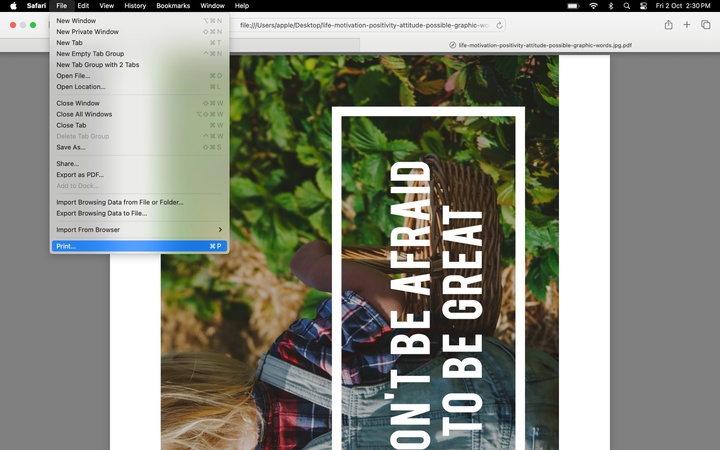Show tab overview icon

(x=706, y=25)
